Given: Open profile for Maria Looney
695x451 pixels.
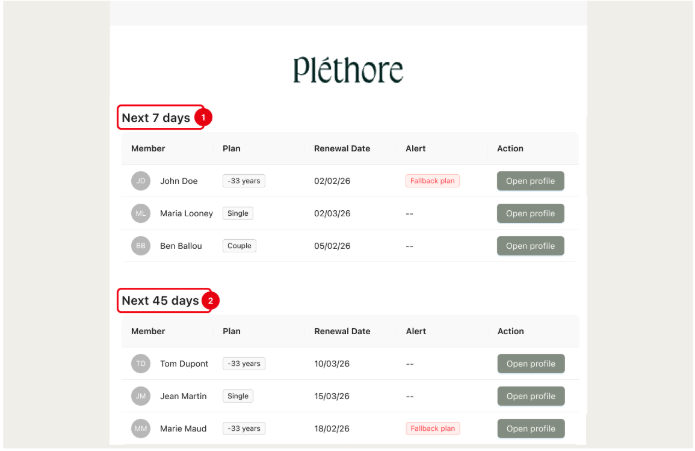Looking at the screenshot, I should coord(530,213).
